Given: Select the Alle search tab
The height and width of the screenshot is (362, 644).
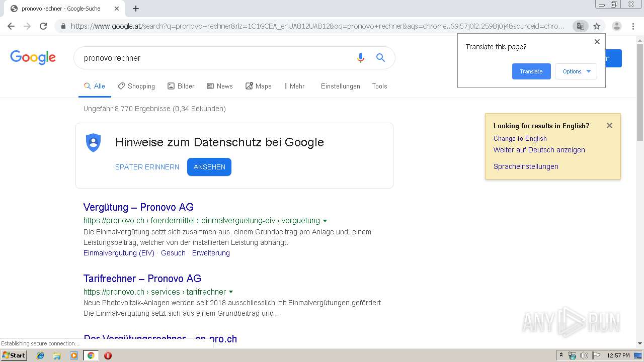Looking at the screenshot, I should click(x=95, y=86).
